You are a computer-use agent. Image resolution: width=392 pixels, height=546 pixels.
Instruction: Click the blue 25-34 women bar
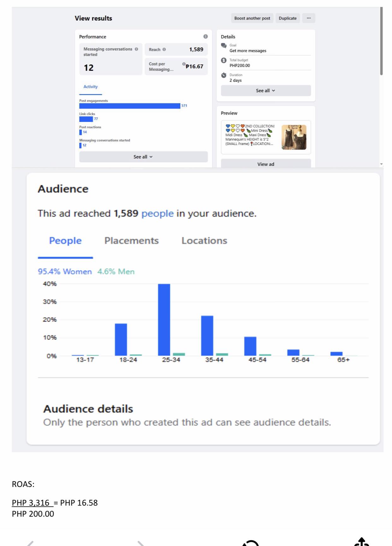(164, 320)
